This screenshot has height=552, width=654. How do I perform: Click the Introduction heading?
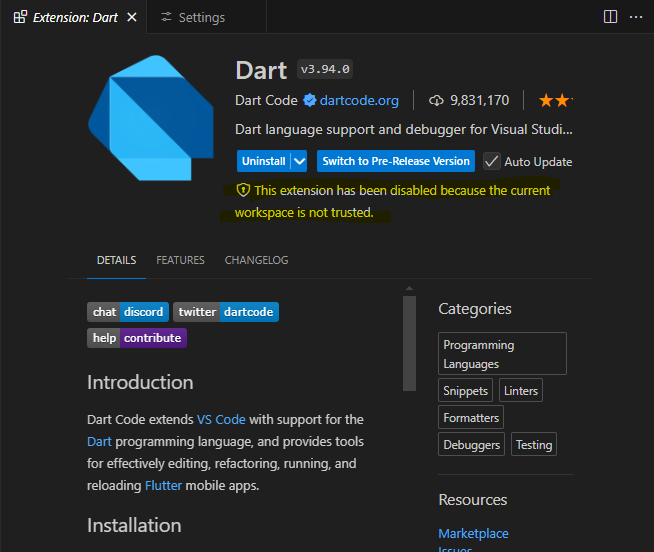pos(140,382)
